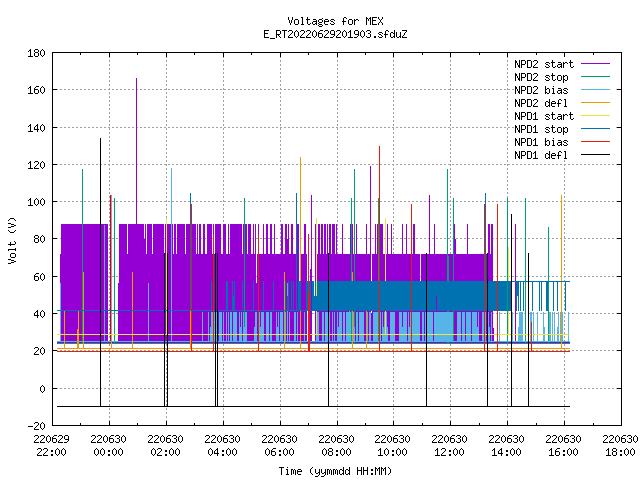Image resolution: width=640 pixels, height=480 pixels.
Task: Click the y-axis tick value 180
Action: (36, 53)
